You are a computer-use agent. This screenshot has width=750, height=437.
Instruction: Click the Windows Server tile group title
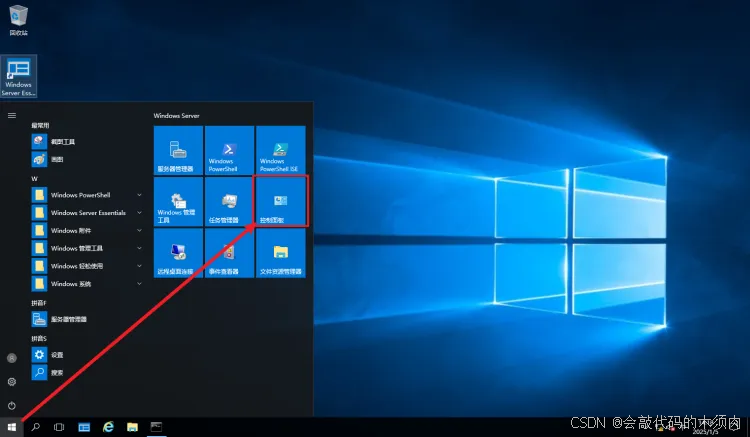[x=176, y=116]
